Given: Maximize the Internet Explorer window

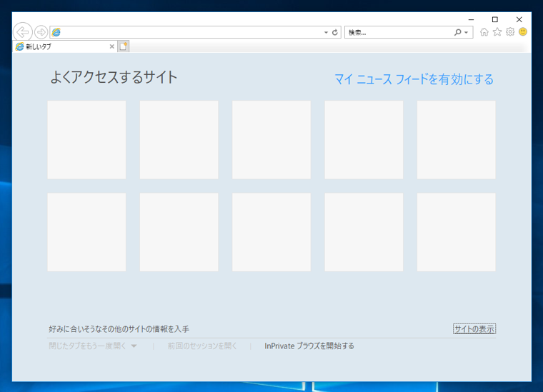Looking at the screenshot, I should (495, 19).
